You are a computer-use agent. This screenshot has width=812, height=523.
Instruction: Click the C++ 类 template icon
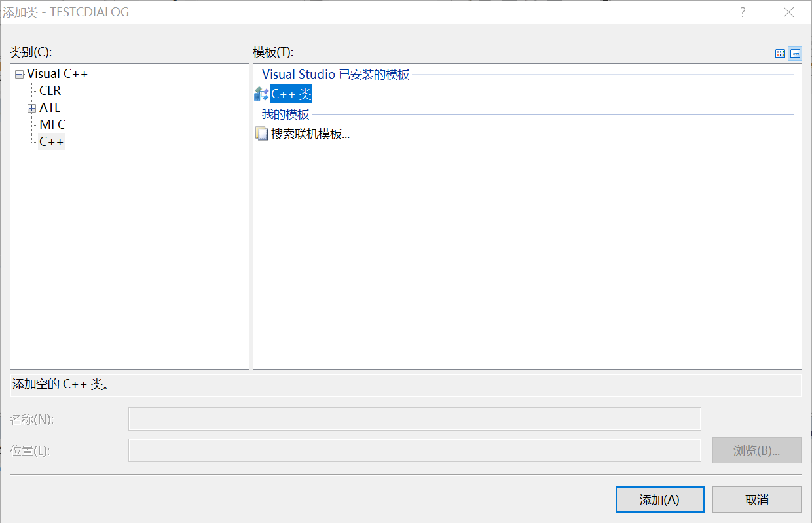(261, 94)
